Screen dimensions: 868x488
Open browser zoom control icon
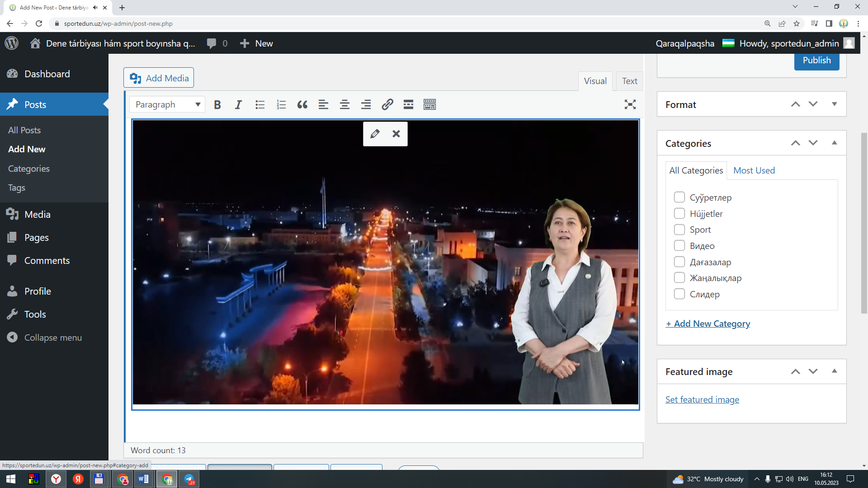pyautogui.click(x=768, y=23)
